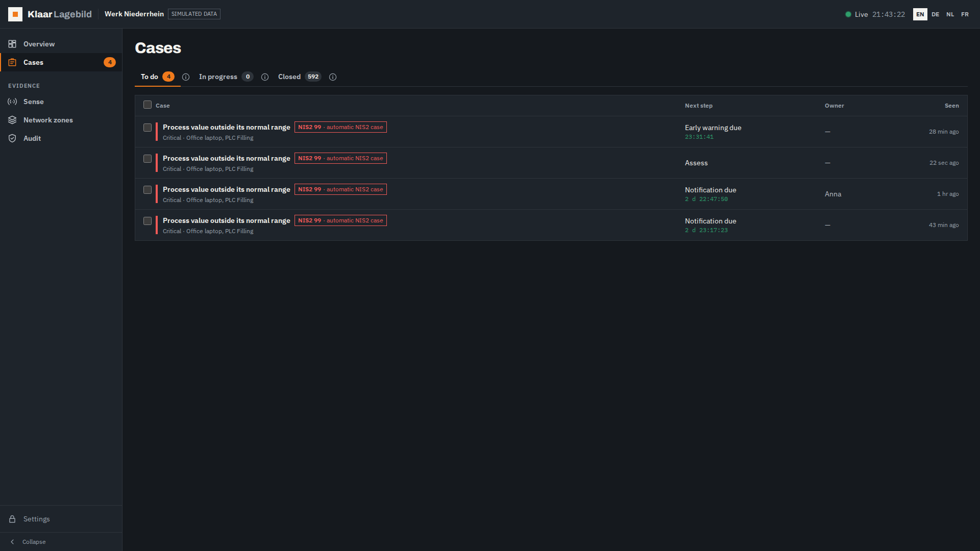The width and height of the screenshot is (980, 551).
Task: Click the Cases clipboard icon in sidebar
Action: (12, 62)
